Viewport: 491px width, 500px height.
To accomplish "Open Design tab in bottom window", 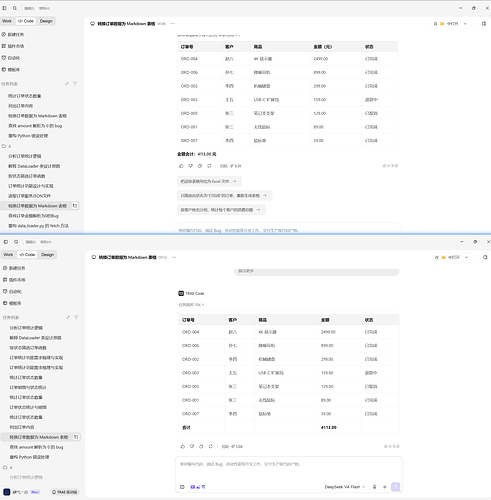I will pyautogui.click(x=47, y=255).
